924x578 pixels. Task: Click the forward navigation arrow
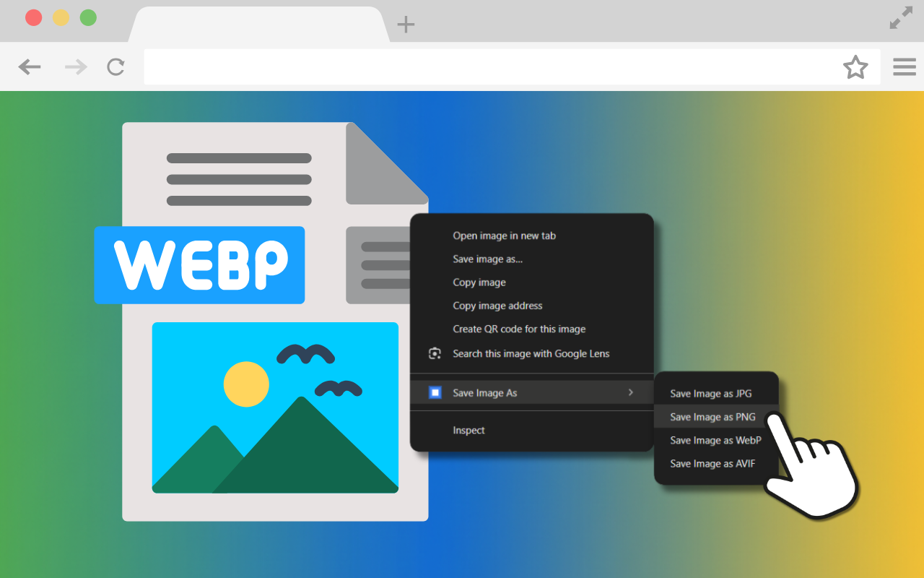coord(74,66)
